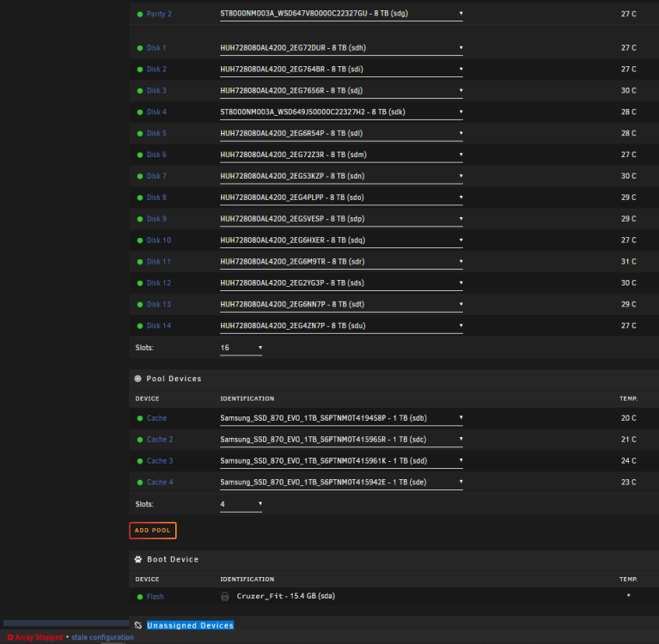
Task: Open Disk 11 device dropdown (sdr)
Action: (341, 262)
